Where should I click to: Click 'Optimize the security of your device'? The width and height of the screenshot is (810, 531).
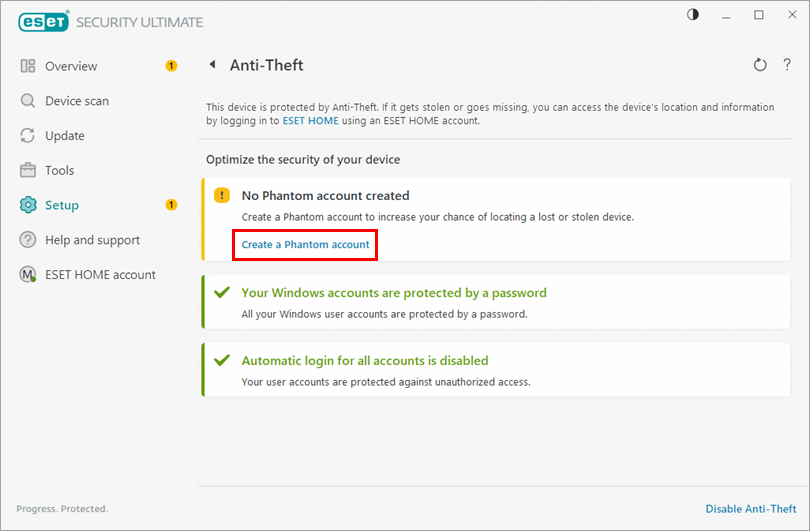tap(303, 160)
